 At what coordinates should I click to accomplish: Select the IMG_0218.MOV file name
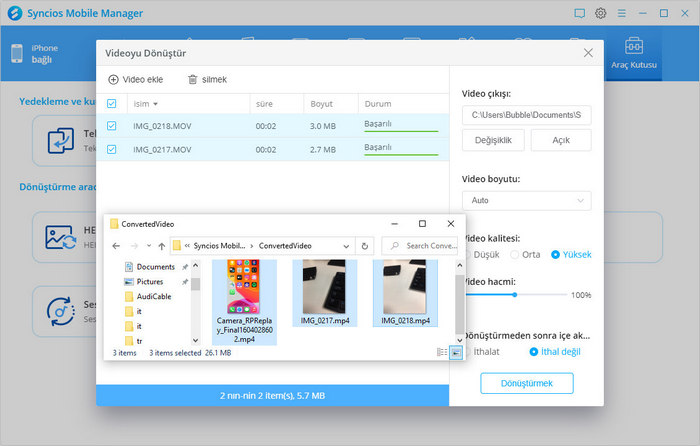162,126
